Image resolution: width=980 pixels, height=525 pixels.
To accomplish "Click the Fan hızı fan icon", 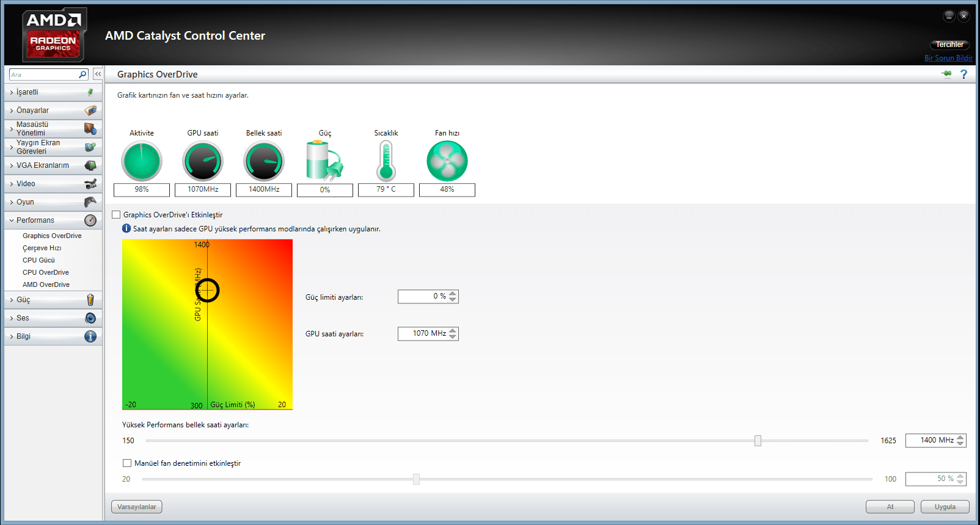I will (x=447, y=161).
